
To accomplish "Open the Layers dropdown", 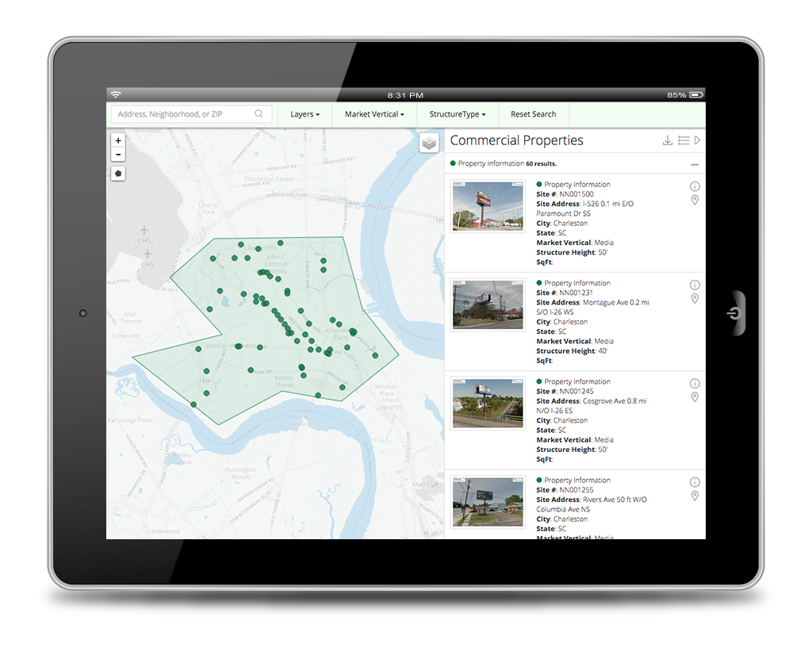I will pos(304,114).
